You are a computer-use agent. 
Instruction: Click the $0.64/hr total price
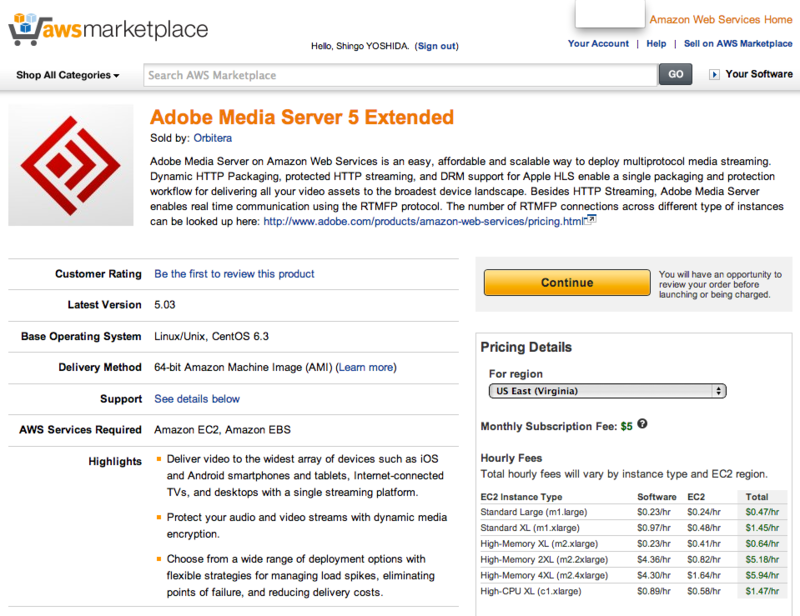[762, 544]
